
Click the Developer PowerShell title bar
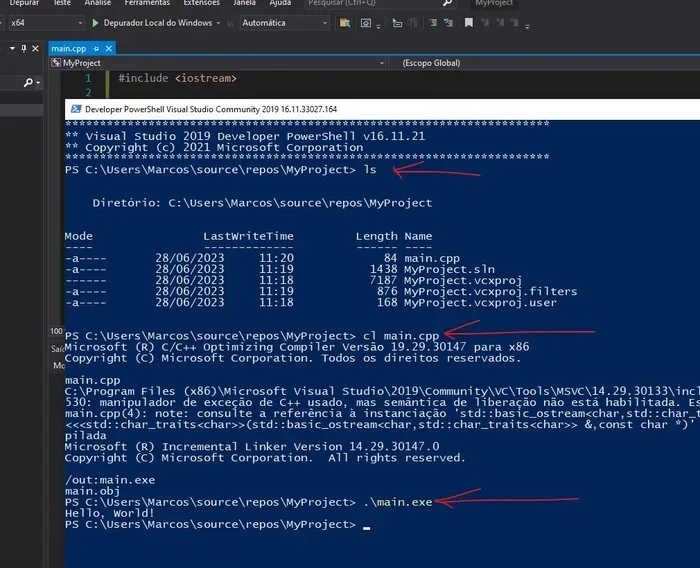pos(382,109)
